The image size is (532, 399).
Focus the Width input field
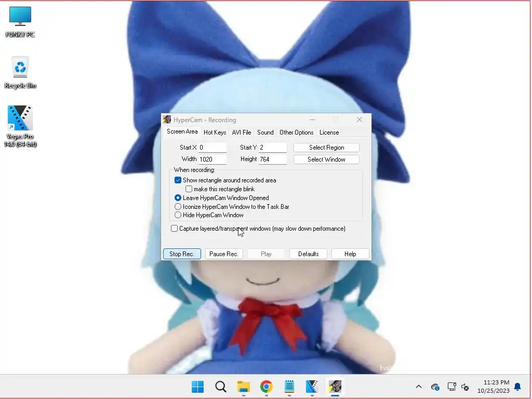(x=212, y=159)
